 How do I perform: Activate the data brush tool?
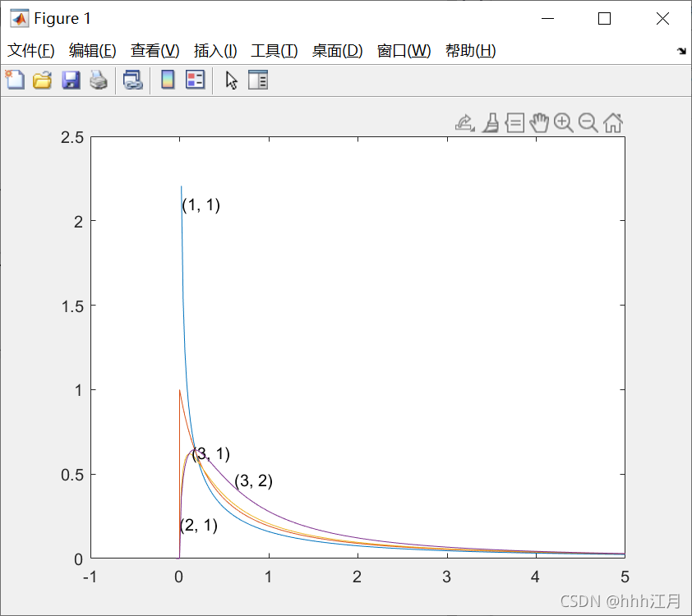(491, 123)
